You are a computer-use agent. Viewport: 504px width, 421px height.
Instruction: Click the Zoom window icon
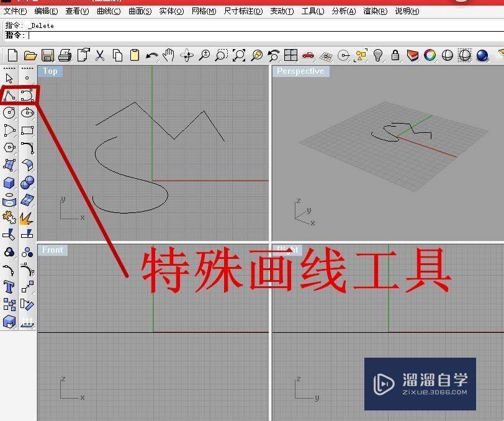(222, 55)
